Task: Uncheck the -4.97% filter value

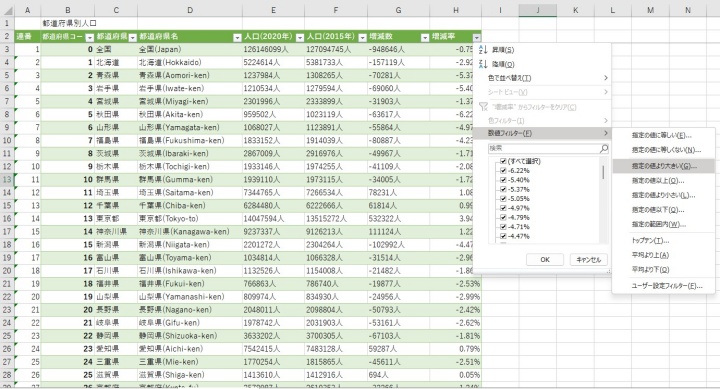Action: pos(503,208)
